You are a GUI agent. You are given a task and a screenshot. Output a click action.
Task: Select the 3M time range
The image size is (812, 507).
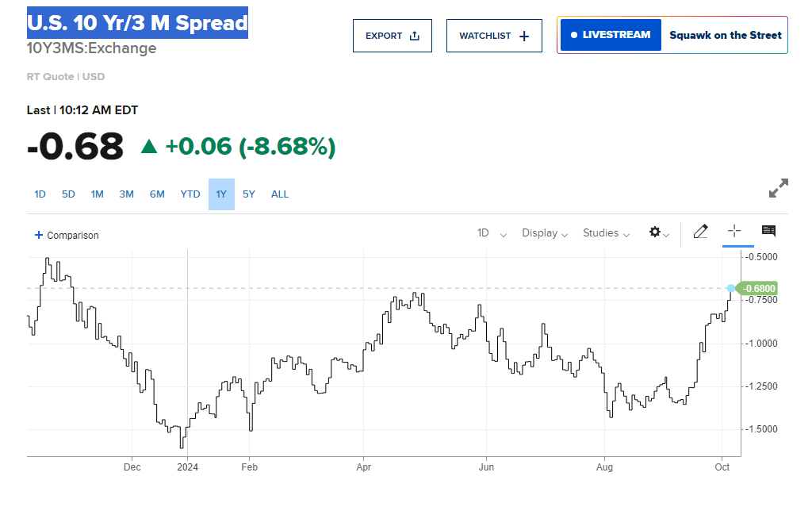point(127,194)
